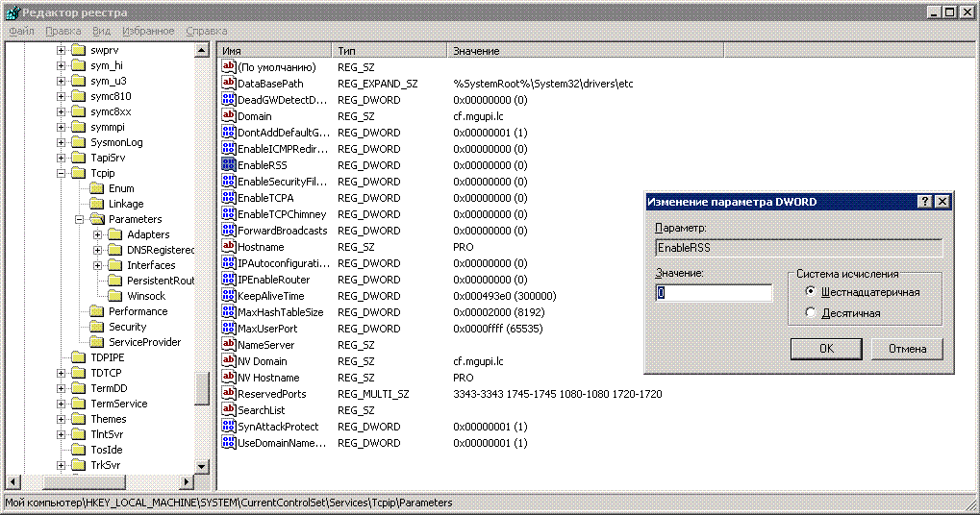Select the Hostname string value icon
This screenshot has width=980, height=515.
(229, 247)
